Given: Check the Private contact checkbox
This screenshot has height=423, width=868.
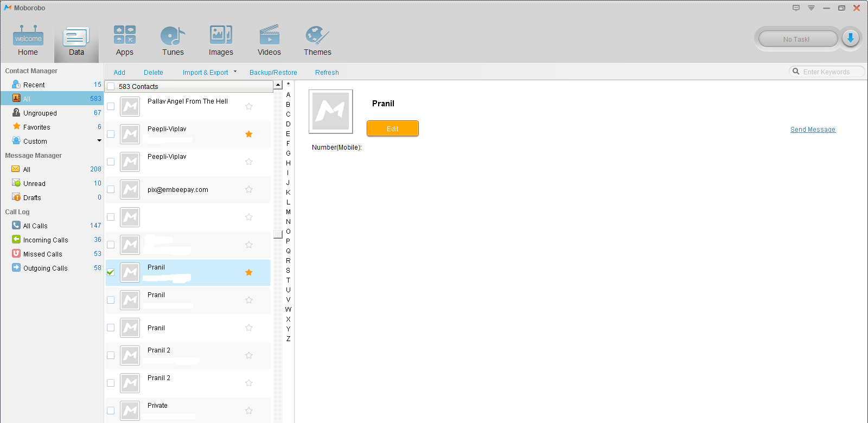Looking at the screenshot, I should 111,411.
